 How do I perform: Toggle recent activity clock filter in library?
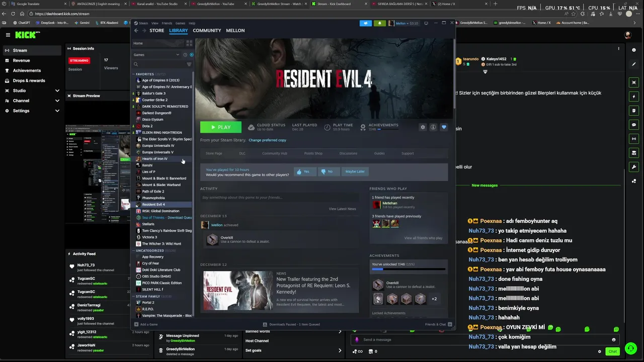pos(185,55)
